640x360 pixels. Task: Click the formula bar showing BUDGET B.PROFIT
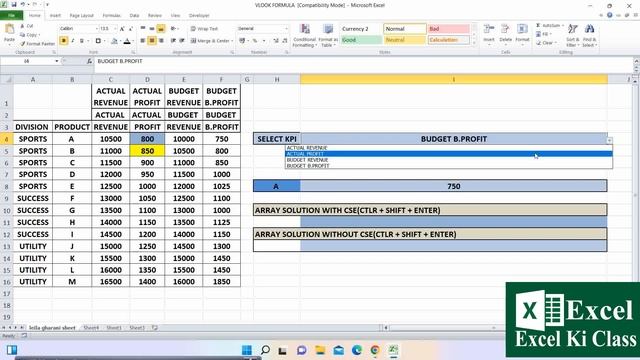tap(363, 61)
